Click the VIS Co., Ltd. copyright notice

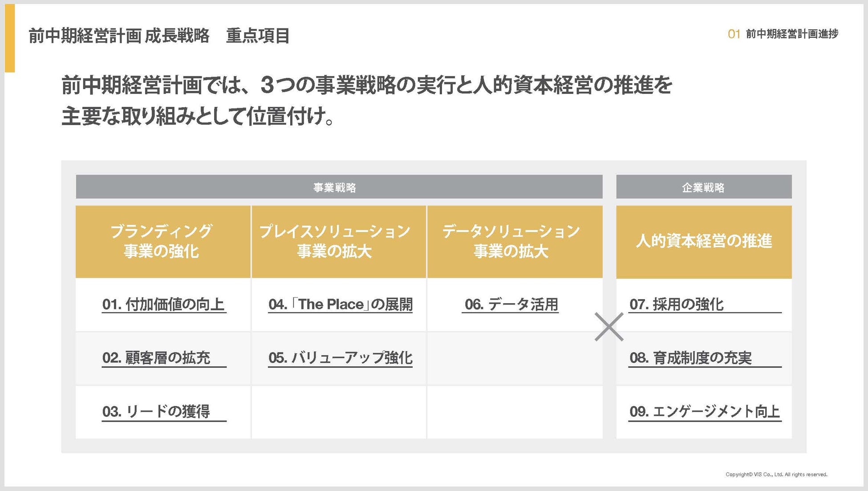point(776,475)
